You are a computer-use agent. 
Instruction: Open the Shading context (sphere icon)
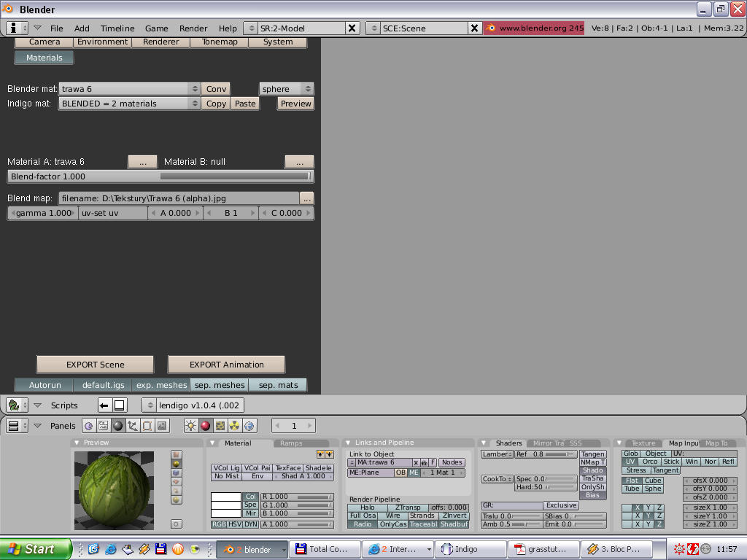click(117, 426)
